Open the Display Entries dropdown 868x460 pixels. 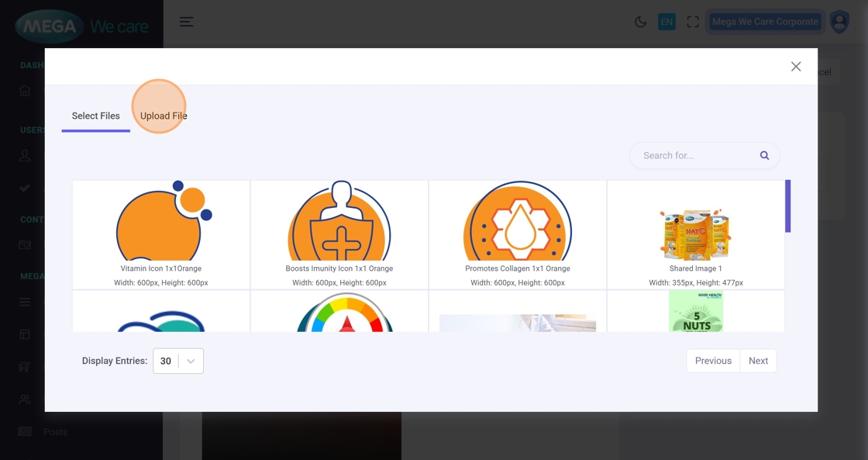click(x=178, y=361)
